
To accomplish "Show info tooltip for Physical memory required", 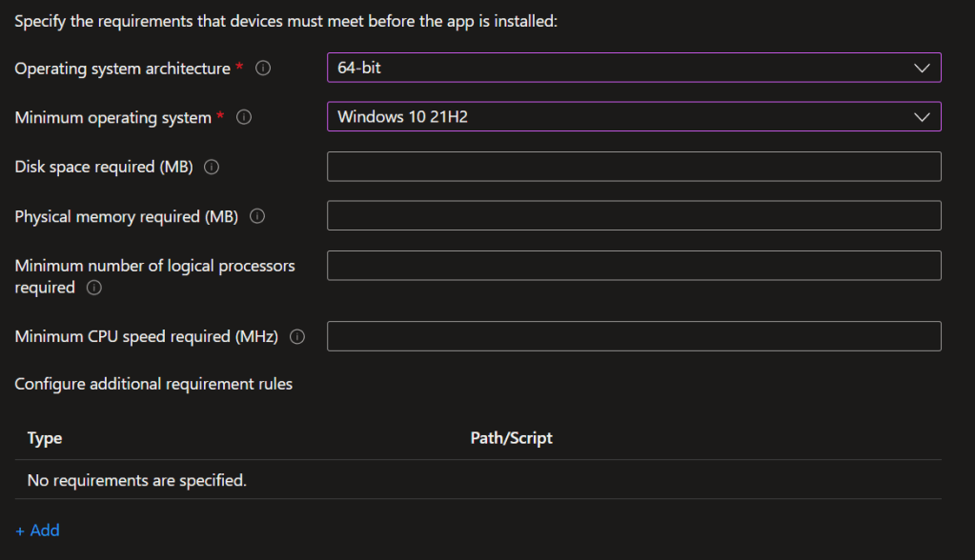I will [257, 217].
